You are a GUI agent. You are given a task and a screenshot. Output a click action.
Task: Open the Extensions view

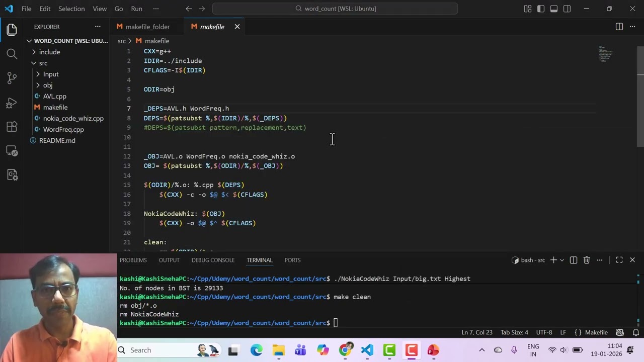click(x=12, y=127)
